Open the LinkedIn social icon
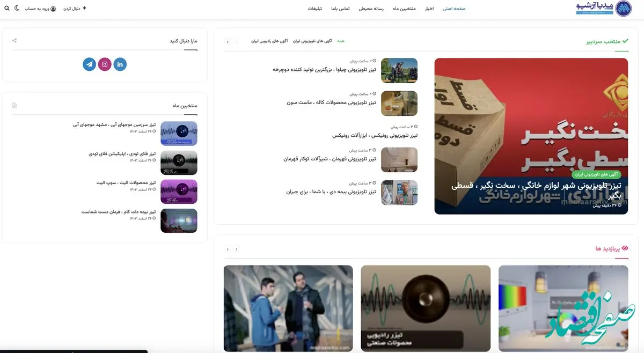Viewport: 644px width, 353px height. (x=120, y=64)
